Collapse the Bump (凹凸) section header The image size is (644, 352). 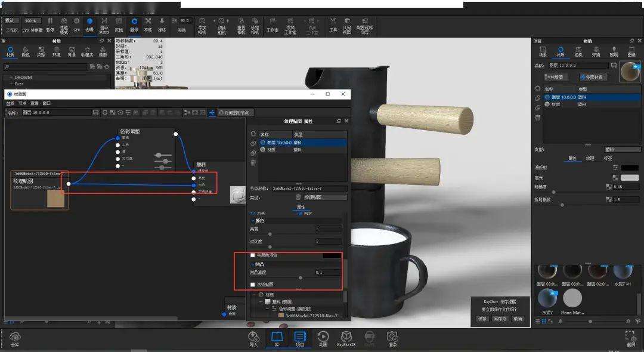coord(253,264)
